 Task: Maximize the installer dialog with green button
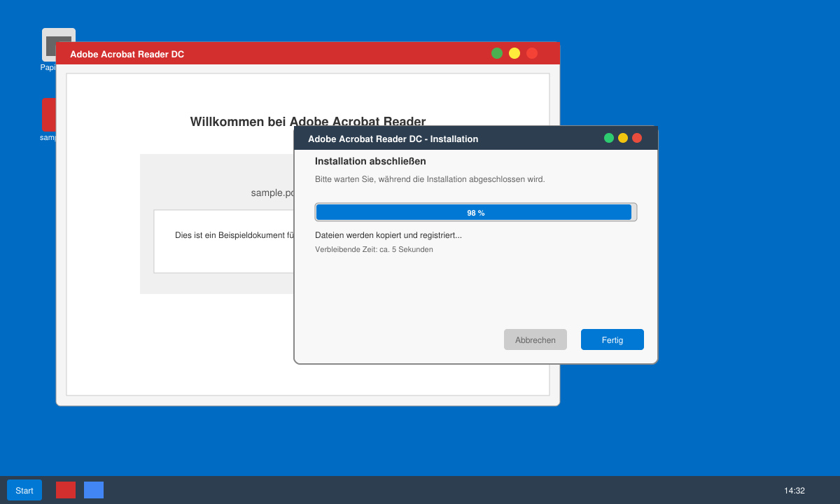(609, 138)
